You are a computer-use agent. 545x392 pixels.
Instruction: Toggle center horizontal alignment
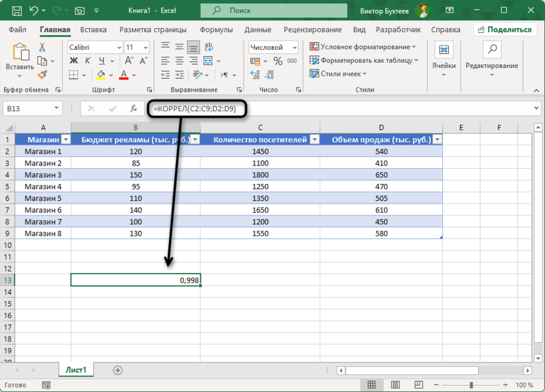(x=179, y=61)
